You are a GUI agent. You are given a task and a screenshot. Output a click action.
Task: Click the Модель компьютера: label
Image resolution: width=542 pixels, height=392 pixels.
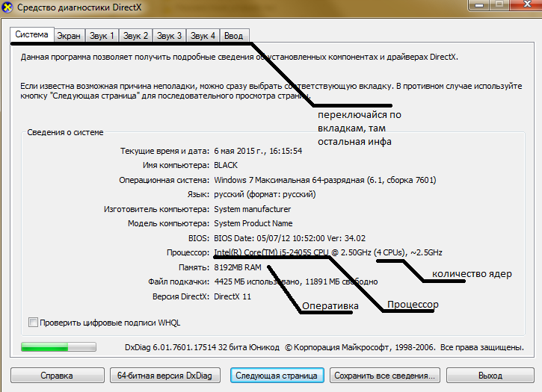168,223
